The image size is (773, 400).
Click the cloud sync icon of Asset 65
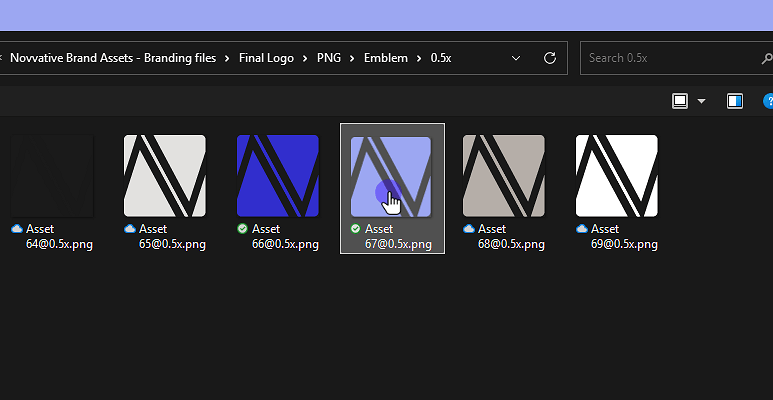tap(130, 229)
